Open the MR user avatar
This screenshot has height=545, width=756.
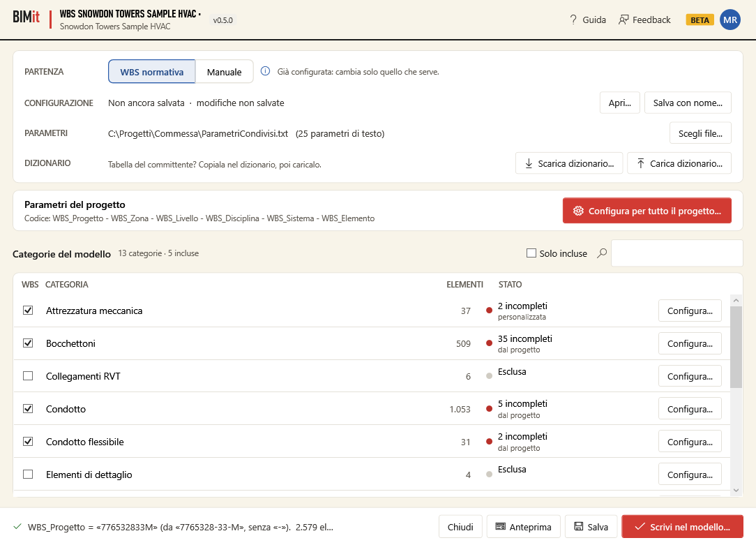tap(730, 20)
